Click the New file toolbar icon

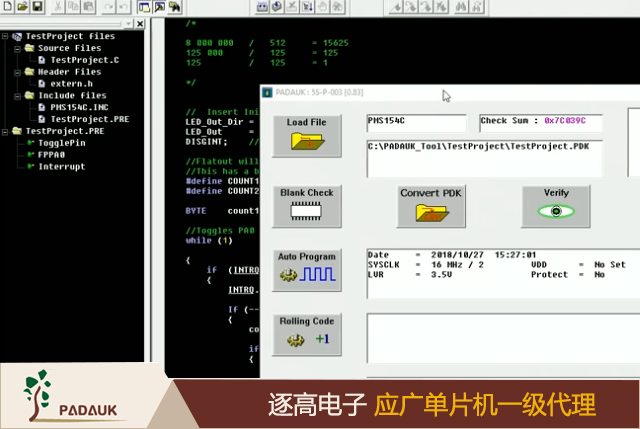click(x=7, y=8)
